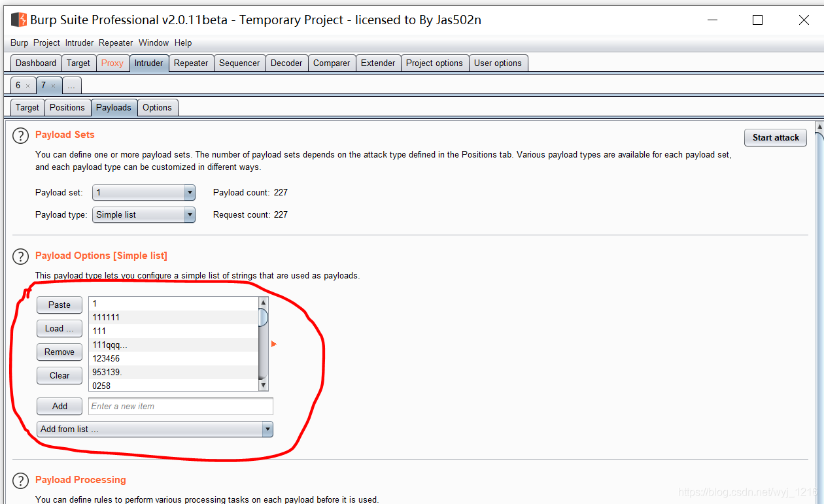Screen dimensions: 824x504
Task: Open the Payload set dropdown
Action: (x=144, y=192)
